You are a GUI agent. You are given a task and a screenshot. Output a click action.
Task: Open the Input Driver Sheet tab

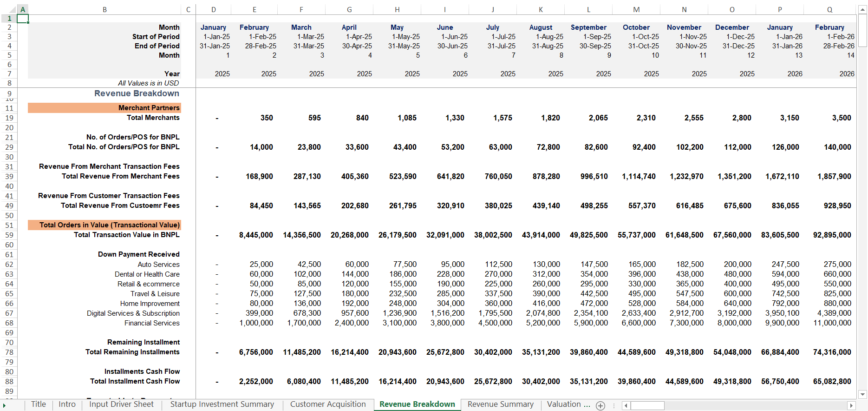[121, 404]
